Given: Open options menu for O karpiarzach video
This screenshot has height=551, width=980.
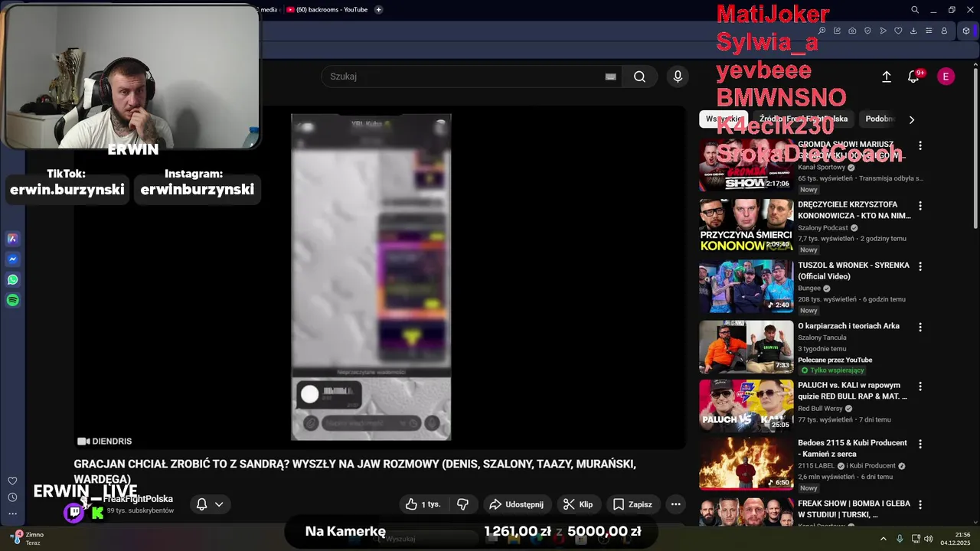Looking at the screenshot, I should (x=920, y=327).
